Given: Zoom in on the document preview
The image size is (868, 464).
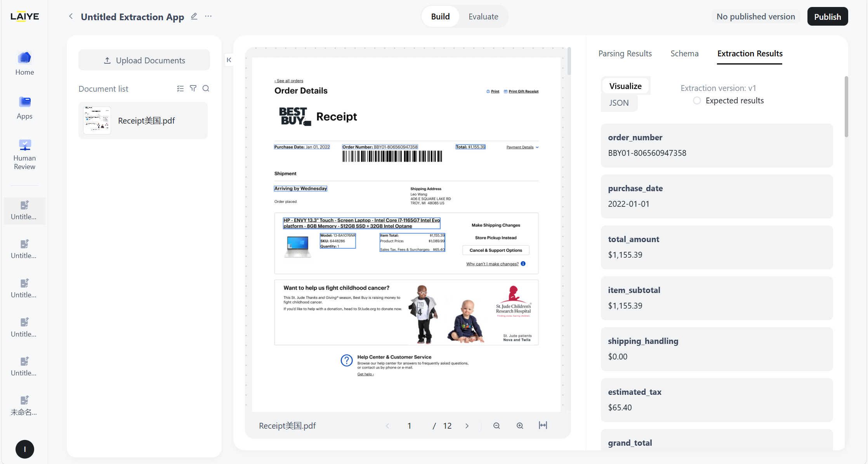Looking at the screenshot, I should pos(520,426).
